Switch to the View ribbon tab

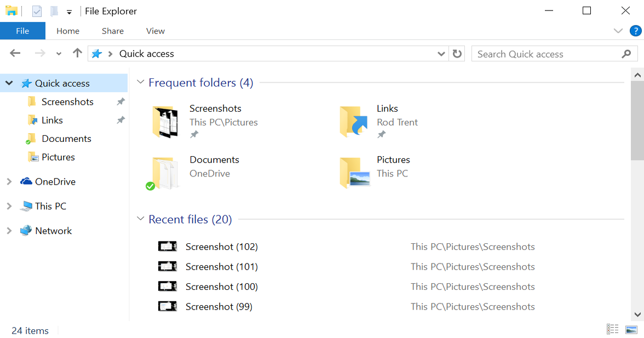155,31
